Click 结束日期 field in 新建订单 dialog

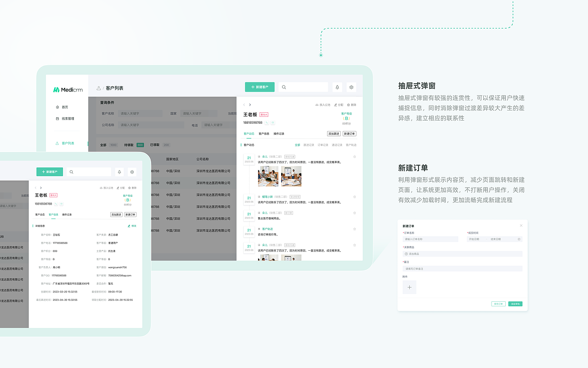[x=496, y=239]
